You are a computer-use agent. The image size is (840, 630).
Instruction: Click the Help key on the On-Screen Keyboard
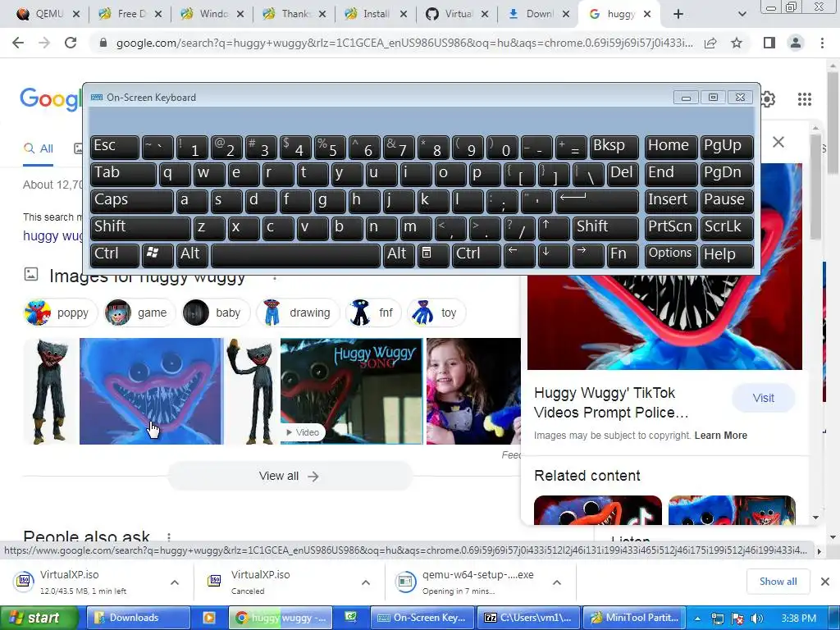pyautogui.click(x=727, y=254)
